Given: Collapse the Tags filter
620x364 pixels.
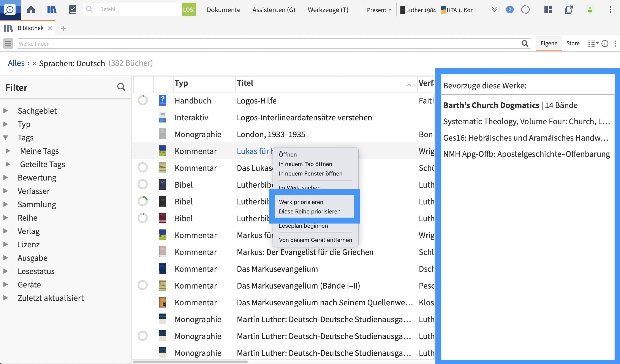Looking at the screenshot, I should (x=6, y=137).
